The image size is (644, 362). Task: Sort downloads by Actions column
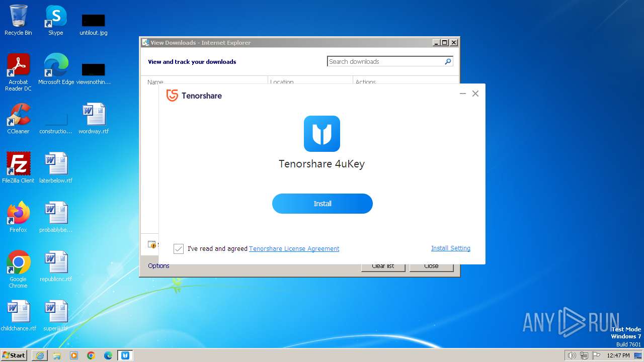[406, 80]
